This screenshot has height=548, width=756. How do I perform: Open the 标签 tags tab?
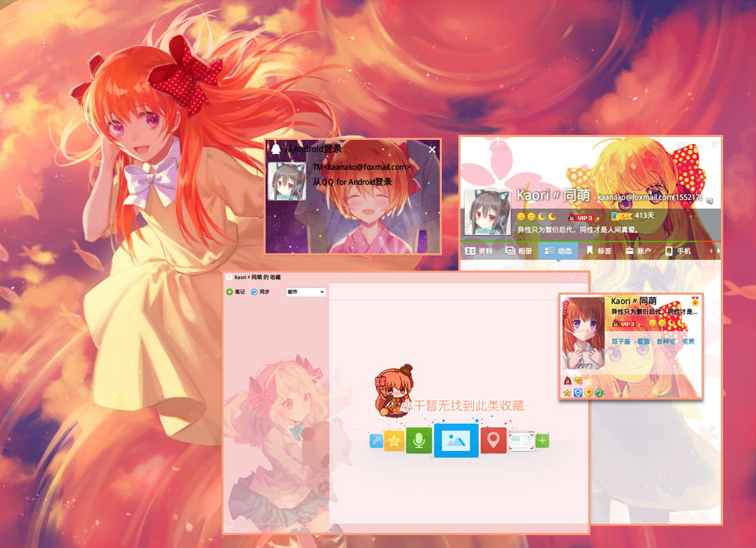599,250
